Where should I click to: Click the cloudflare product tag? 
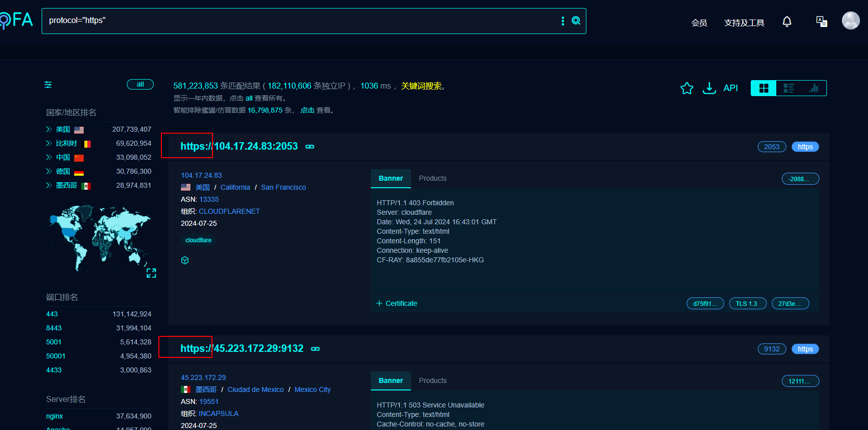click(x=198, y=240)
